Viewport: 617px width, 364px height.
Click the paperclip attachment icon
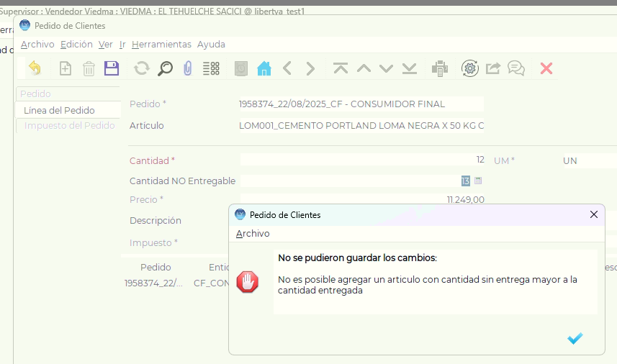click(188, 68)
